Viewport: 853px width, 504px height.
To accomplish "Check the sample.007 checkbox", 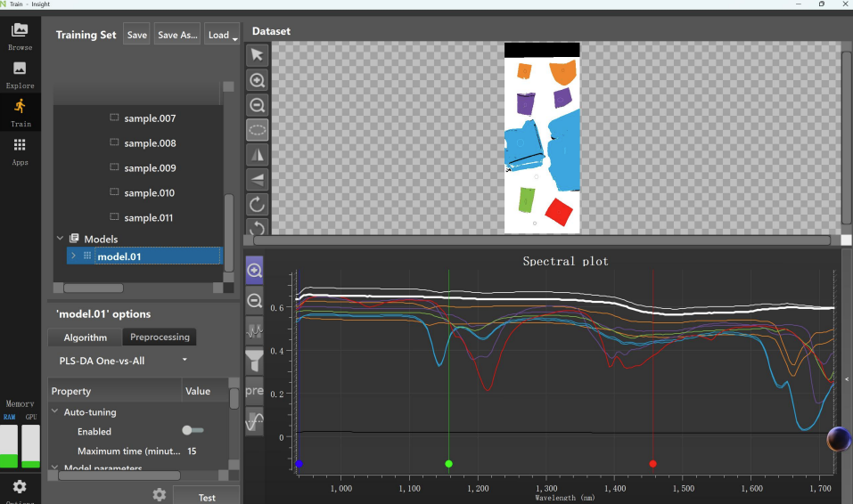I will coord(114,118).
